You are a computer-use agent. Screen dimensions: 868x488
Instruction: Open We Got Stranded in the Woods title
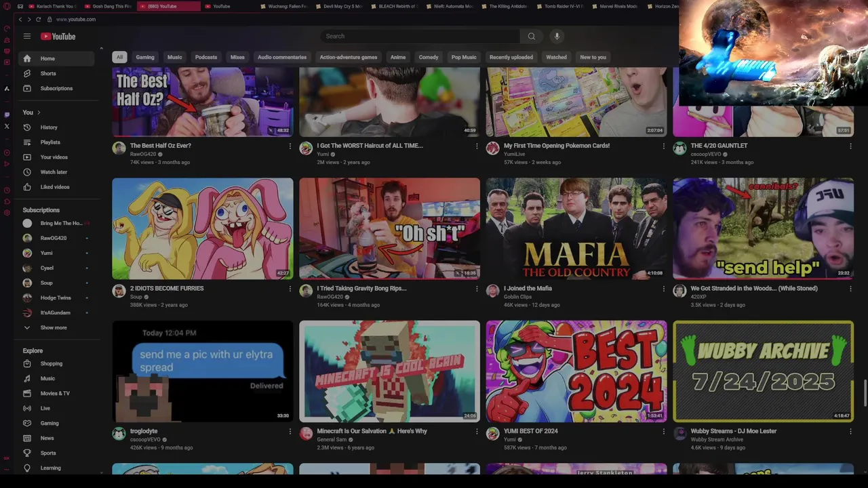point(754,288)
